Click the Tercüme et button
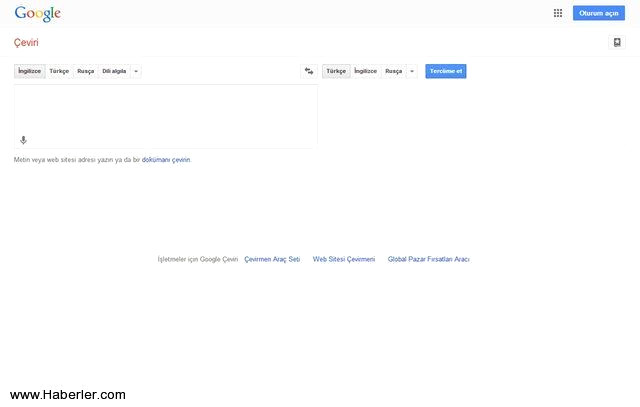 [446, 71]
